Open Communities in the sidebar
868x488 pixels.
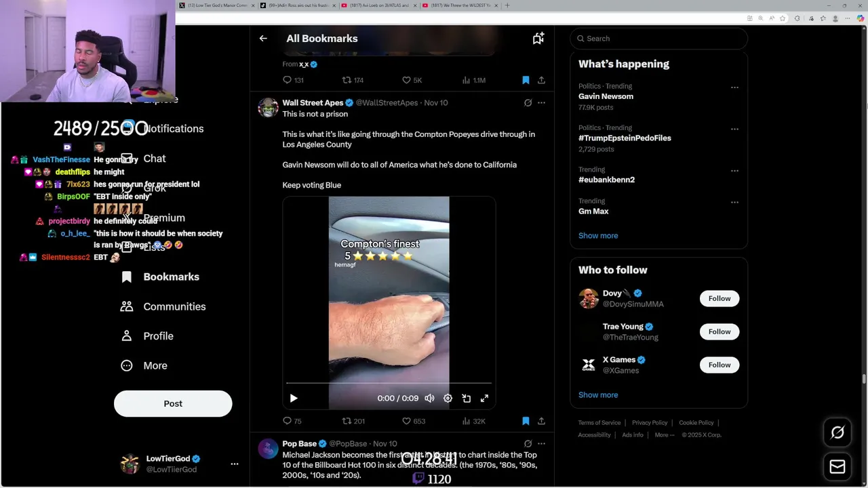click(163, 306)
